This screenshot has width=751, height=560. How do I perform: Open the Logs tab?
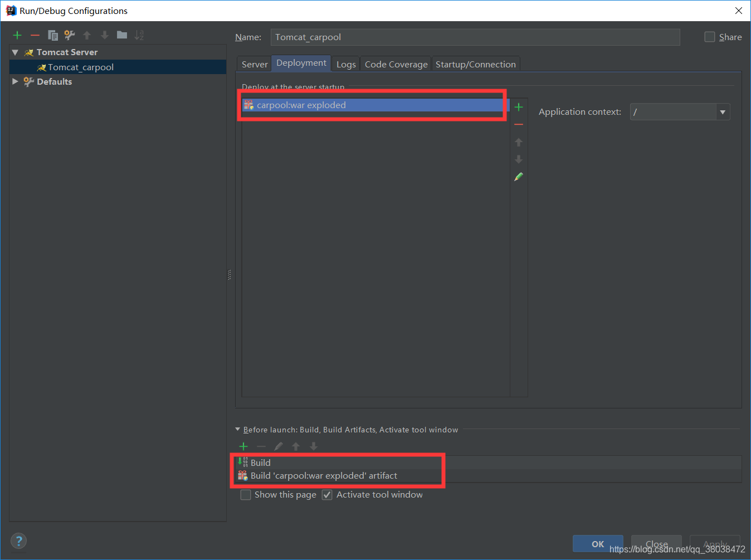click(x=346, y=64)
